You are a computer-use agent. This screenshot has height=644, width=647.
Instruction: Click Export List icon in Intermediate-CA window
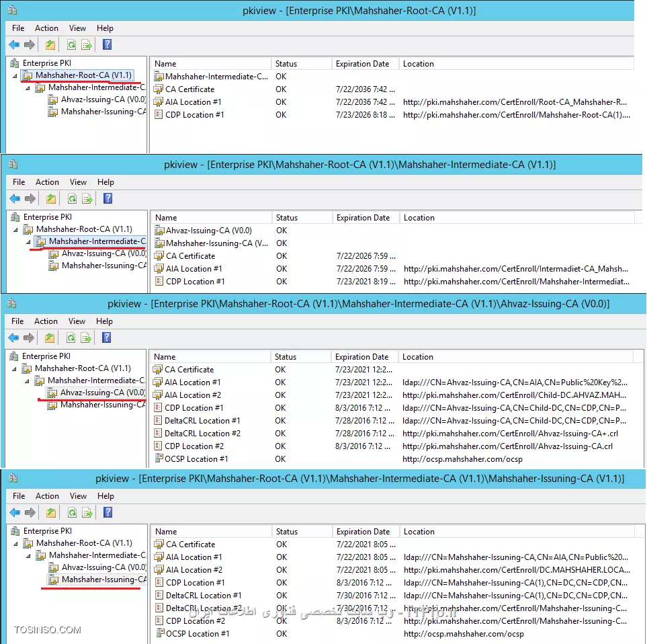coord(87,198)
